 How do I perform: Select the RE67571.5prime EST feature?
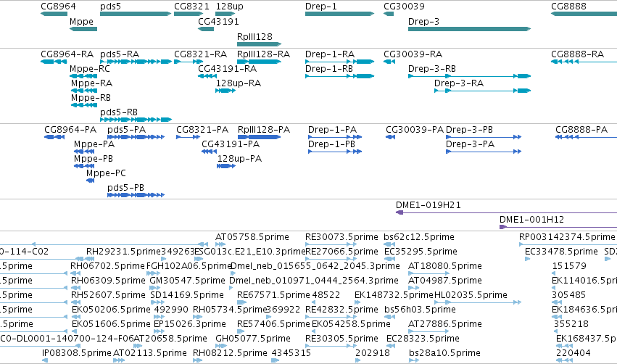241,302
